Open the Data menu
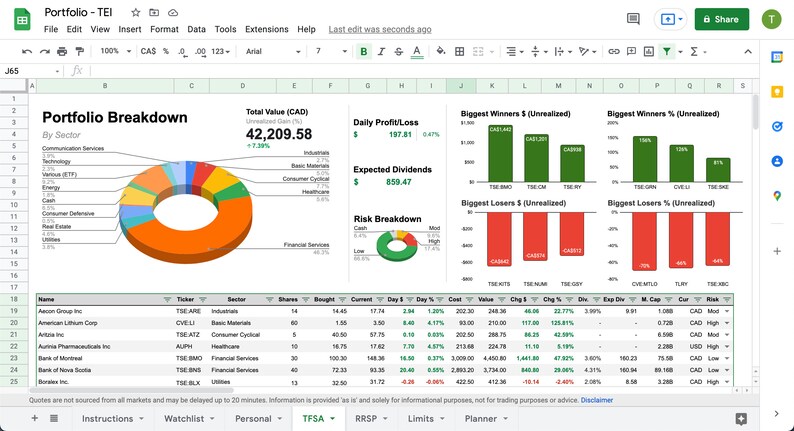Viewport: 794px width, 431px height. [196, 29]
